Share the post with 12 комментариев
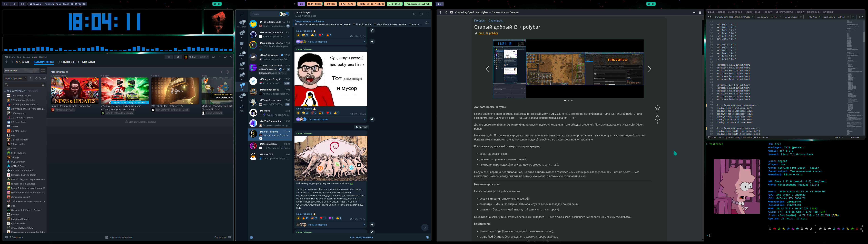The image size is (868, 244). click(x=372, y=119)
